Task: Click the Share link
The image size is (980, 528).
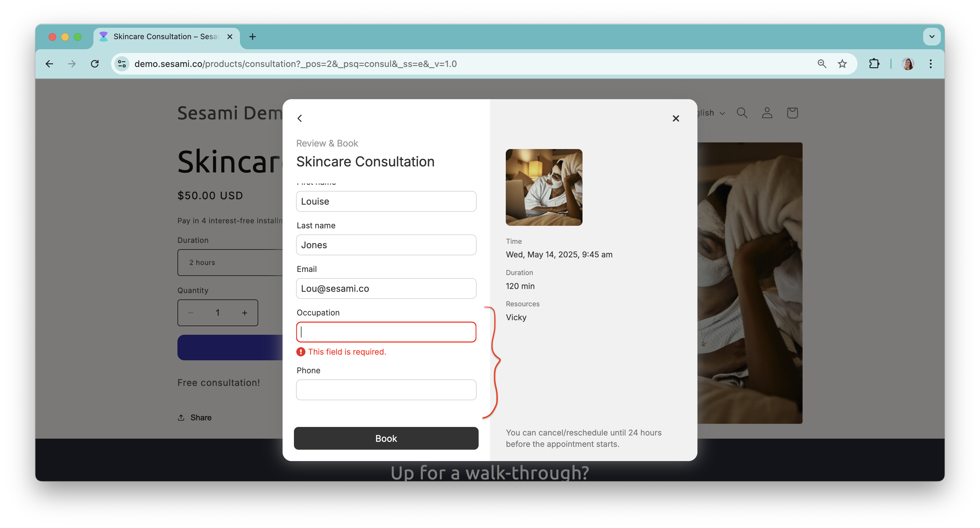Action: point(194,417)
